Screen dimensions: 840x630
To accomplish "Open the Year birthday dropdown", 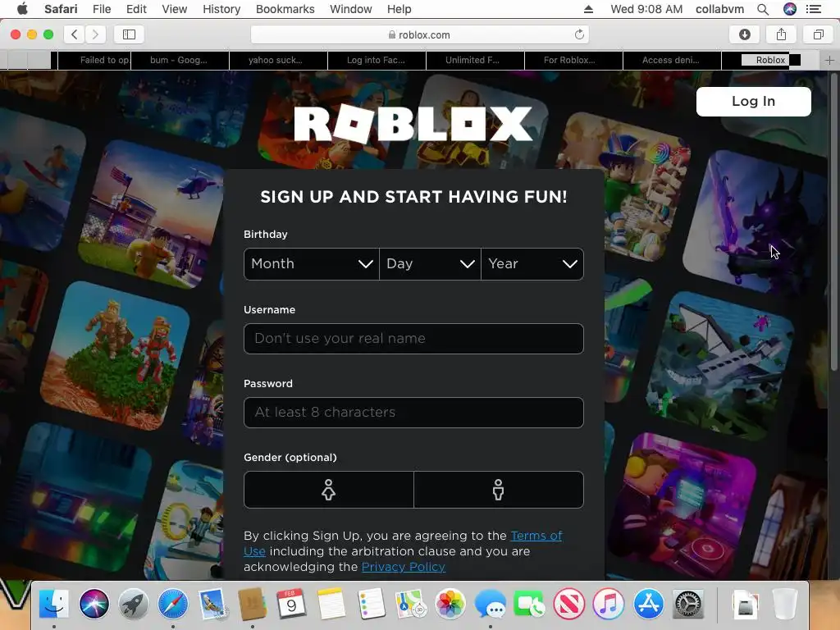I will [x=532, y=263].
